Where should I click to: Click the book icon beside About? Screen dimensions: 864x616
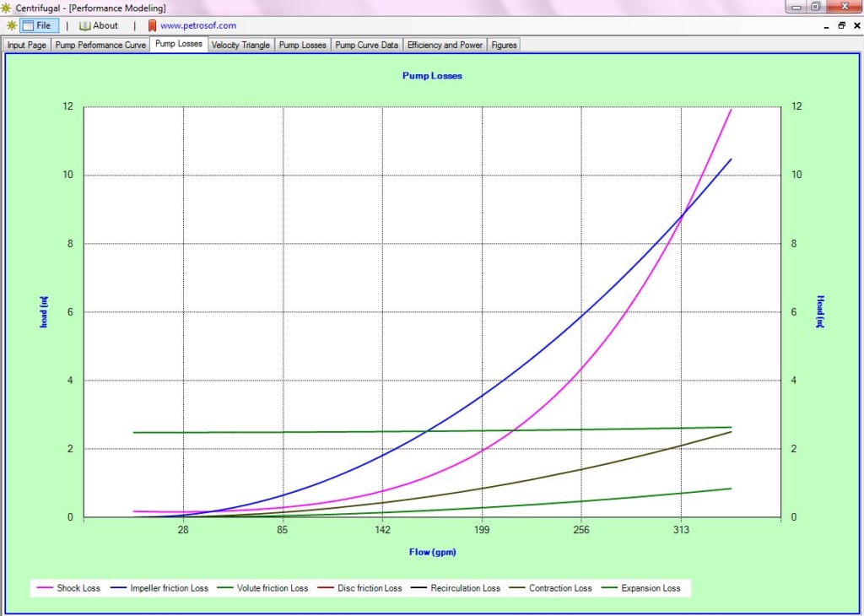(84, 25)
